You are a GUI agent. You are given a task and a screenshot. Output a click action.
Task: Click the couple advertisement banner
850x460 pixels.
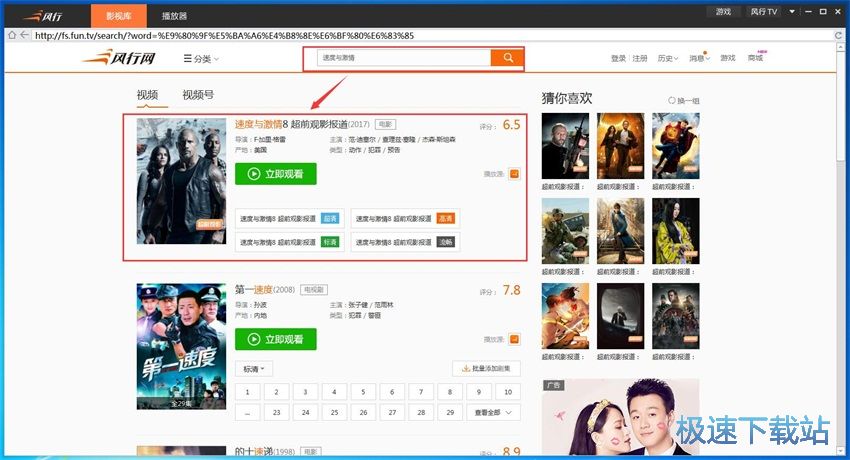pos(621,417)
